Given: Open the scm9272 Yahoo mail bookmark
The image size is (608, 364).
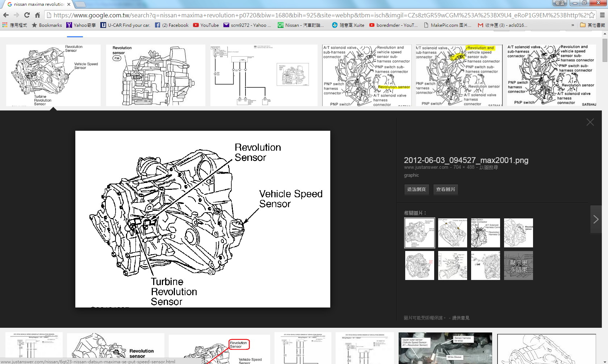Looking at the screenshot, I should click(247, 25).
